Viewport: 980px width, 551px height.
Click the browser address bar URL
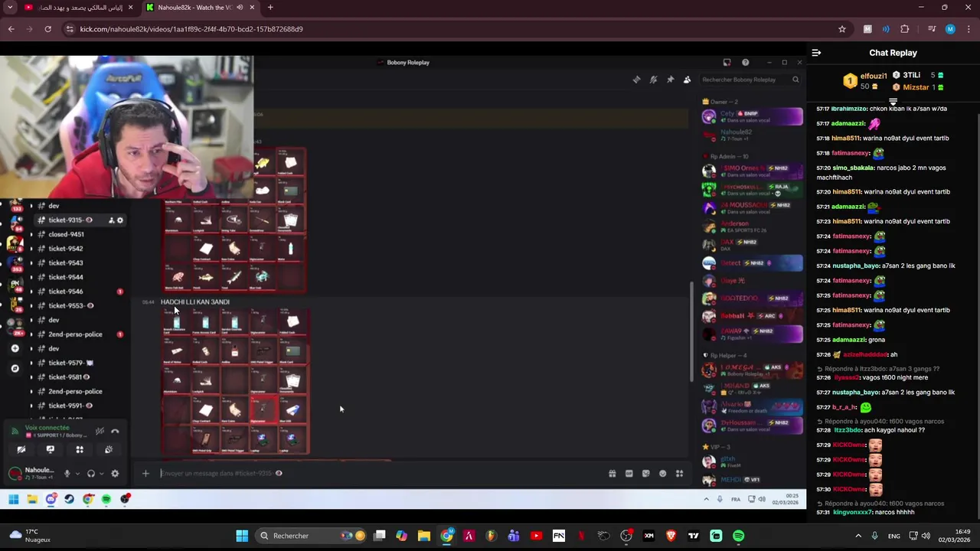pos(191,29)
